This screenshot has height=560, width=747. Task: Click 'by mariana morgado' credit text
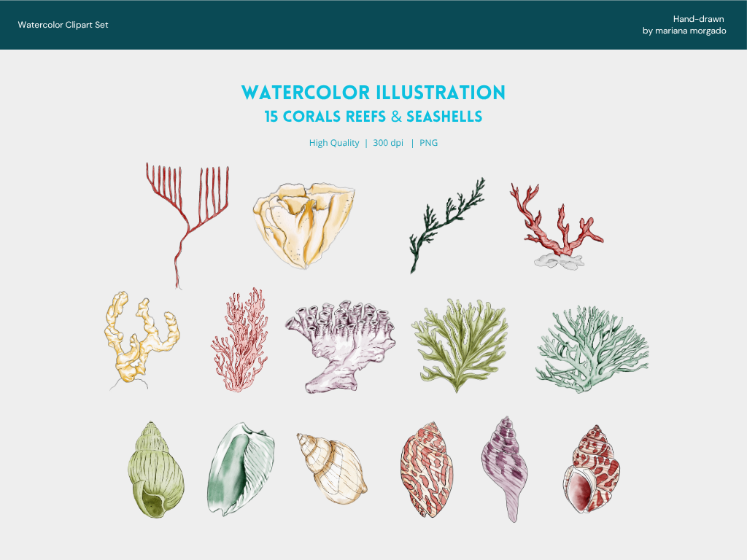point(684,31)
